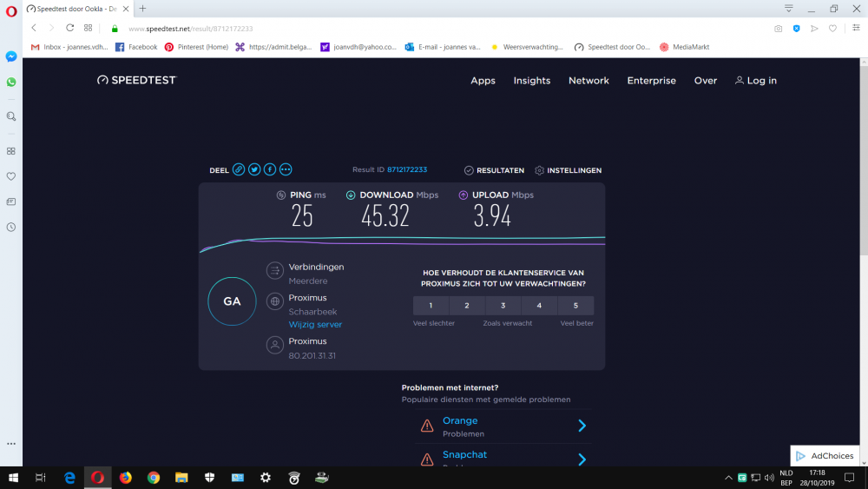Open the Over menu item
Image resolution: width=868 pixels, height=489 pixels.
[x=705, y=81]
